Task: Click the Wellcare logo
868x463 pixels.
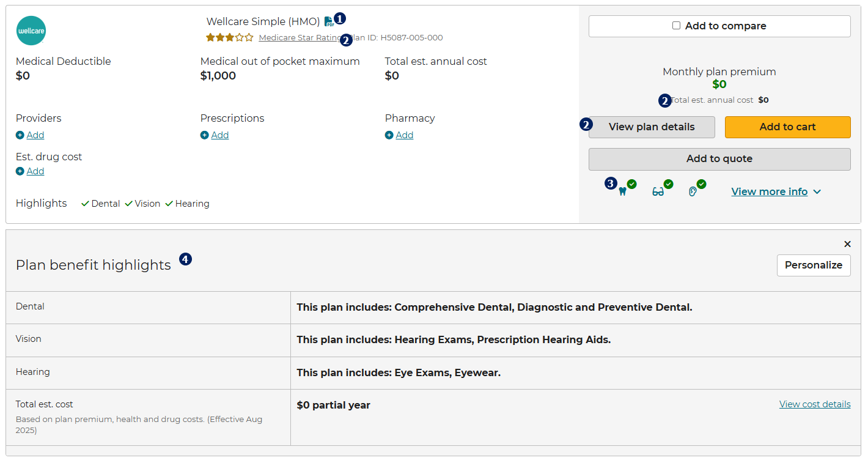Action: [x=31, y=31]
